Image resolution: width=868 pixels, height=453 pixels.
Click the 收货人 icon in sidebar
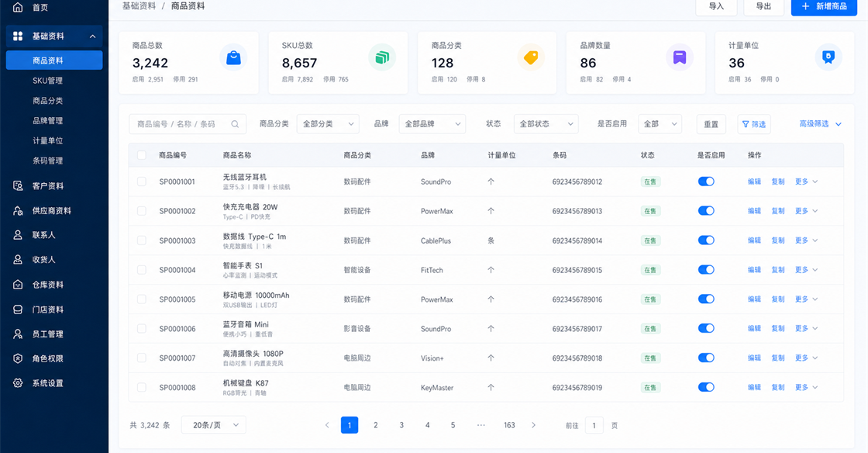[18, 259]
